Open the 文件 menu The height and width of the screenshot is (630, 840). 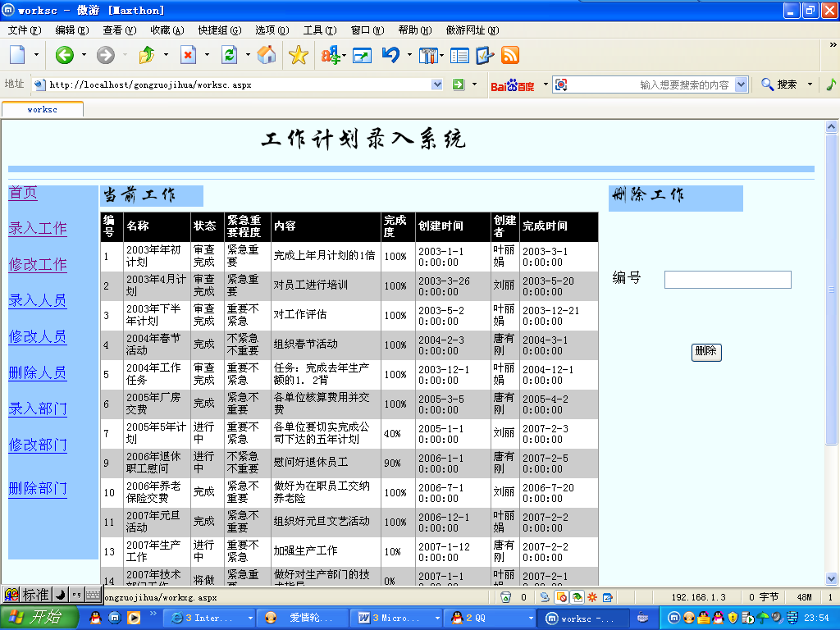(25, 30)
